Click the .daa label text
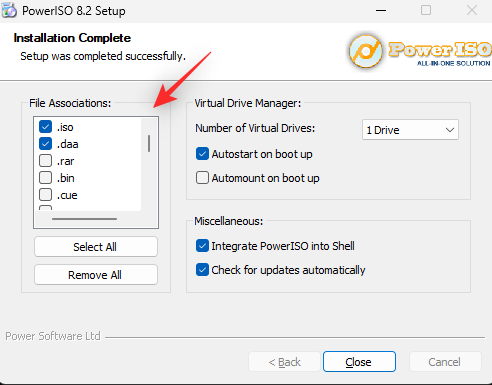492x385 pixels. click(67, 144)
